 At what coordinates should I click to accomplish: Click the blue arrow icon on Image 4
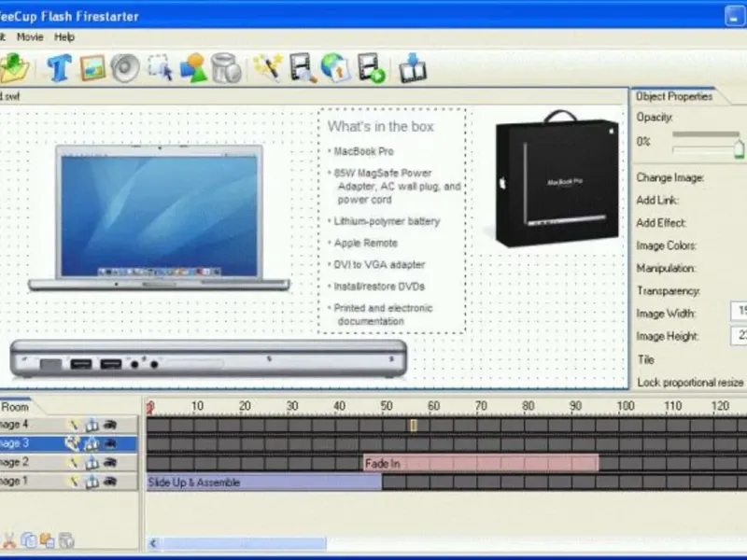point(92,425)
